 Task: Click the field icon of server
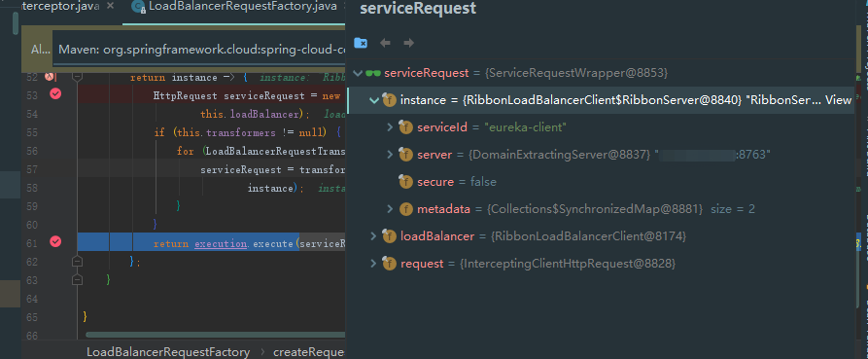(x=405, y=154)
